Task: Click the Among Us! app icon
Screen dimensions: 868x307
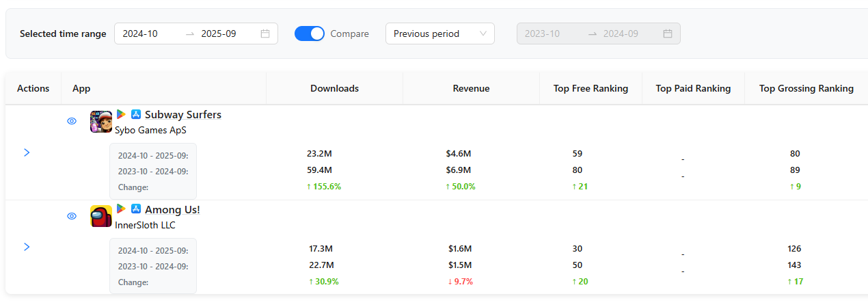Action: pyautogui.click(x=101, y=216)
